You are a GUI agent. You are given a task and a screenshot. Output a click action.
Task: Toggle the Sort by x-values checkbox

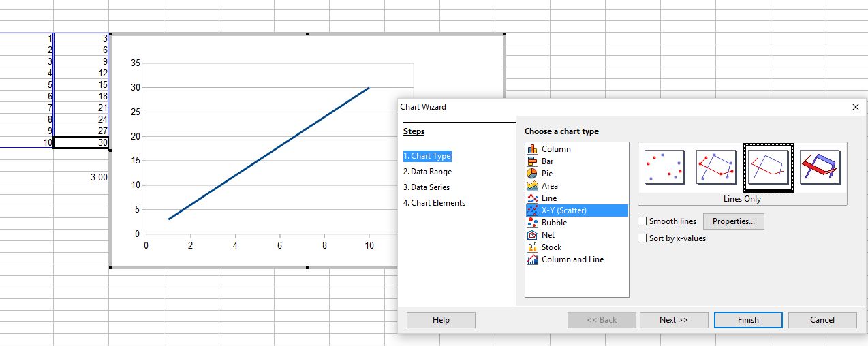pyautogui.click(x=642, y=238)
